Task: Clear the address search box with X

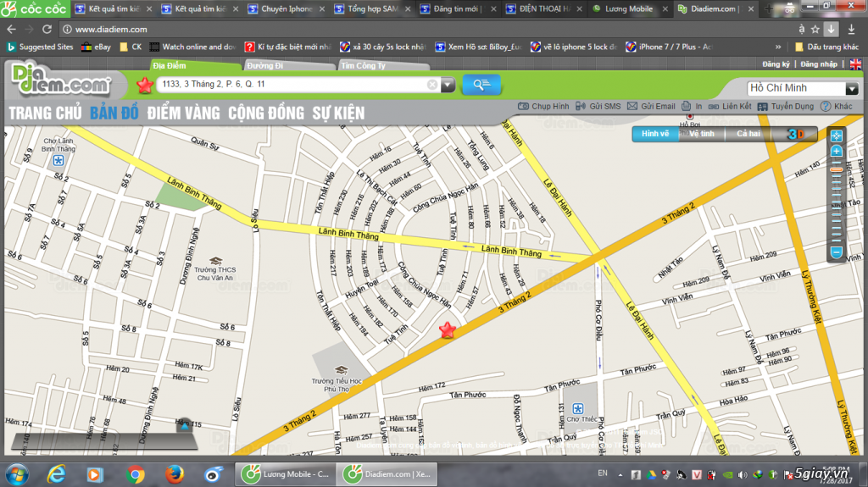Action: 432,85
